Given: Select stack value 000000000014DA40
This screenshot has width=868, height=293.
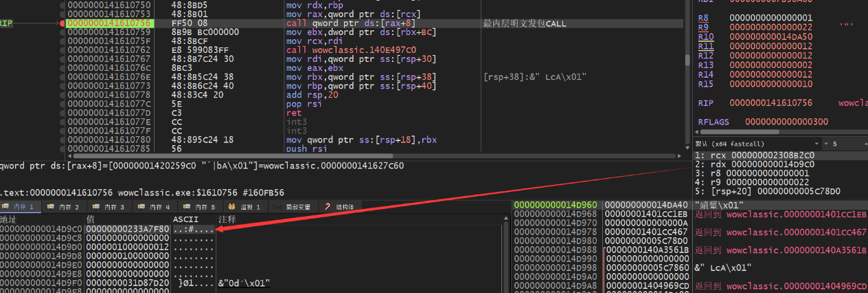Looking at the screenshot, I should pyautogui.click(x=646, y=205).
